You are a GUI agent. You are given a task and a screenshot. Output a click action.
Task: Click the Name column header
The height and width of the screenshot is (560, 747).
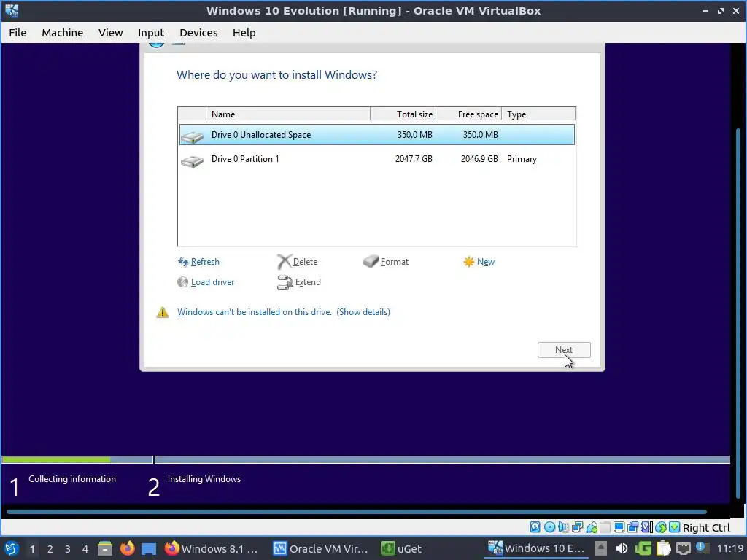tap(287, 114)
